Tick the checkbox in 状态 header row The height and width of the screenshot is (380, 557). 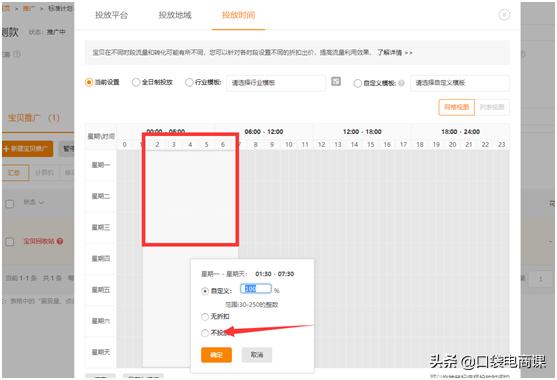[x=10, y=204]
